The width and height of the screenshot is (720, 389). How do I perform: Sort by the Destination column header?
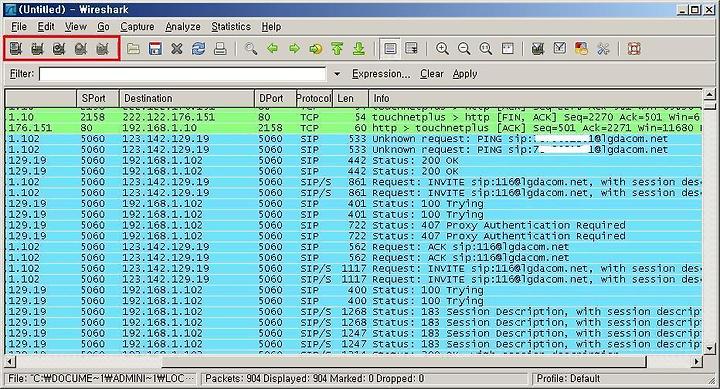pos(187,98)
